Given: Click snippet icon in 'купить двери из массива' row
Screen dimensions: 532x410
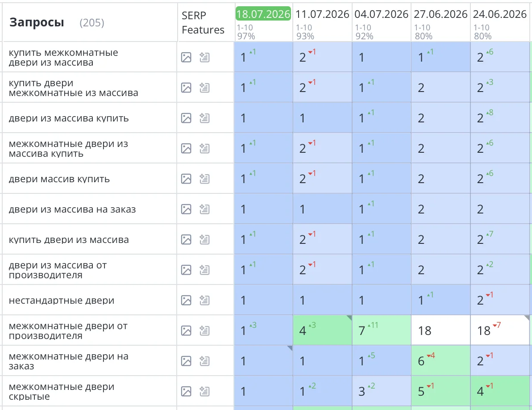Looking at the screenshot, I should coord(204,240).
